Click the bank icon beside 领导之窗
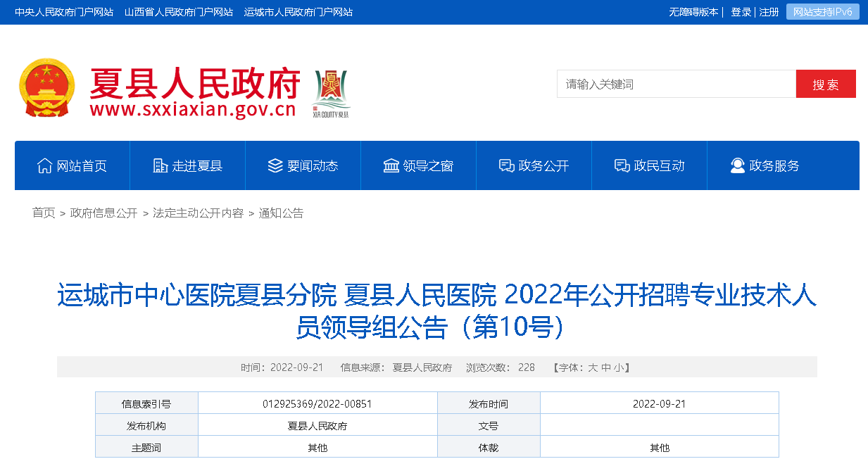The image size is (868, 459). tap(391, 166)
